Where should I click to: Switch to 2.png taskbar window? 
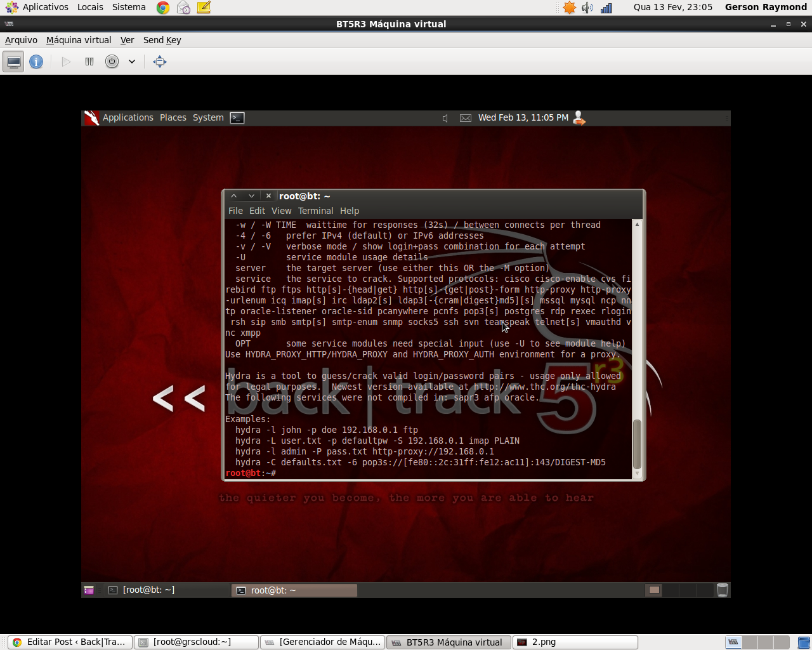click(575, 642)
